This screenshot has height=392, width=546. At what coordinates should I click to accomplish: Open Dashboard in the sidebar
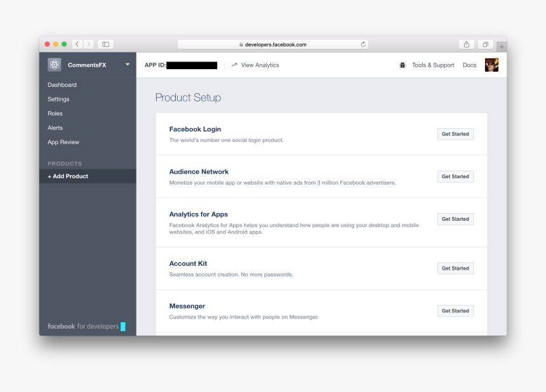pyautogui.click(x=62, y=85)
